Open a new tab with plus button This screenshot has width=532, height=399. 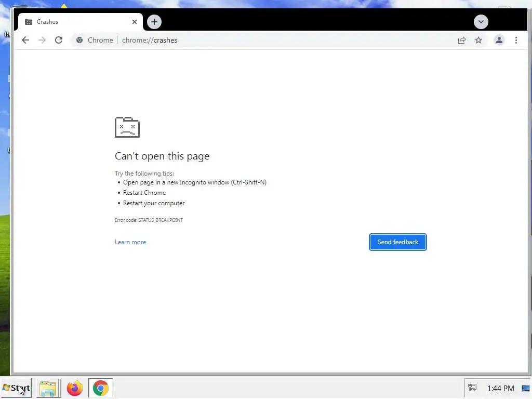[154, 22]
